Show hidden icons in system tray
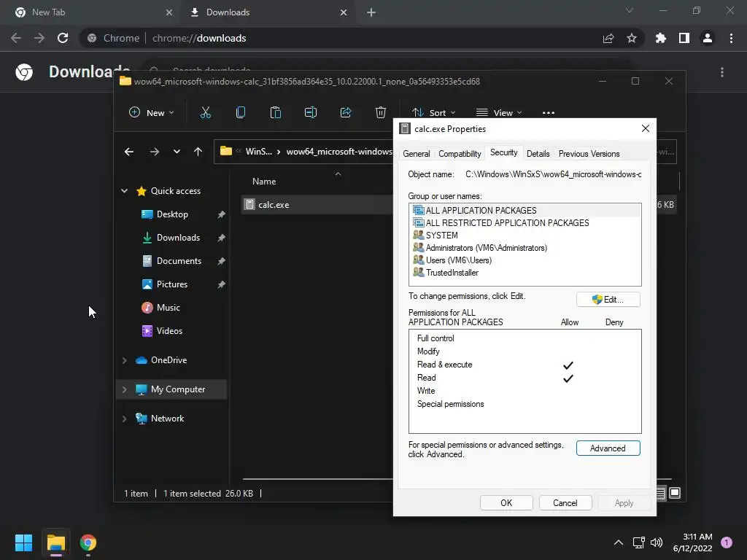 (618, 542)
